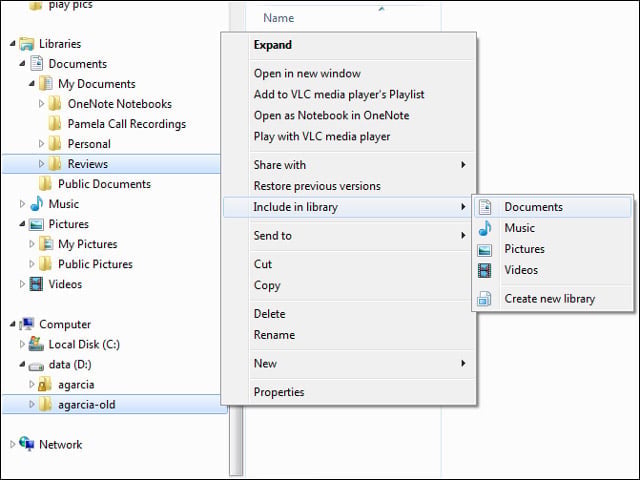Select Open as Notebook in OneNote
The width and height of the screenshot is (640, 480).
349,116
